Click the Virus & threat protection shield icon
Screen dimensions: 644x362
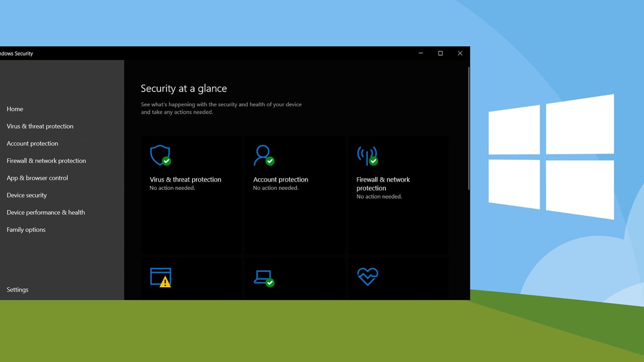click(x=161, y=155)
